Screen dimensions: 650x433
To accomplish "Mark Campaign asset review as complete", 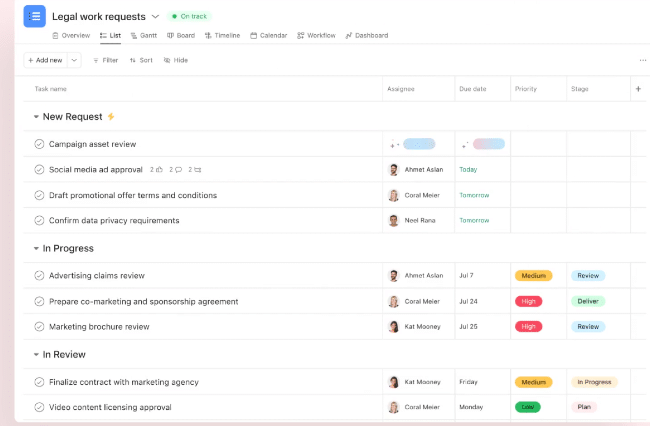I will pos(39,144).
